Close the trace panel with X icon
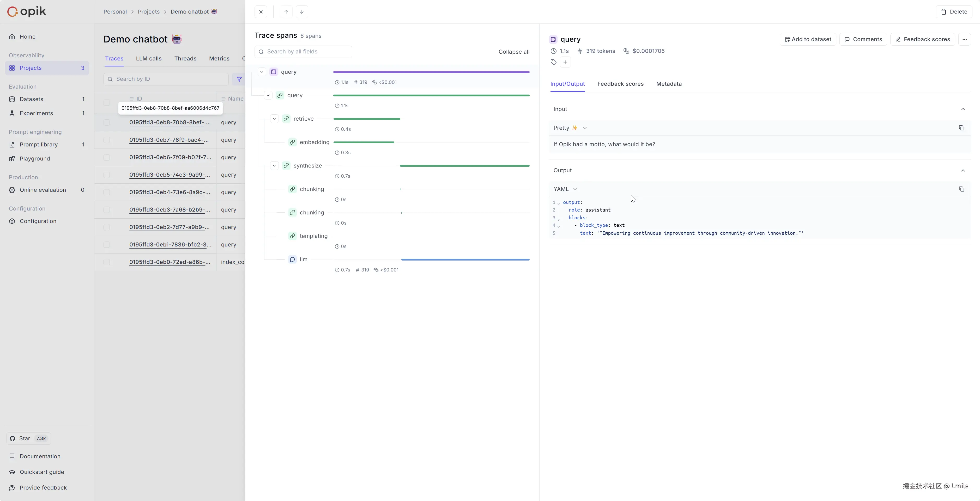Screen dimensions: 980x501 pos(261,12)
